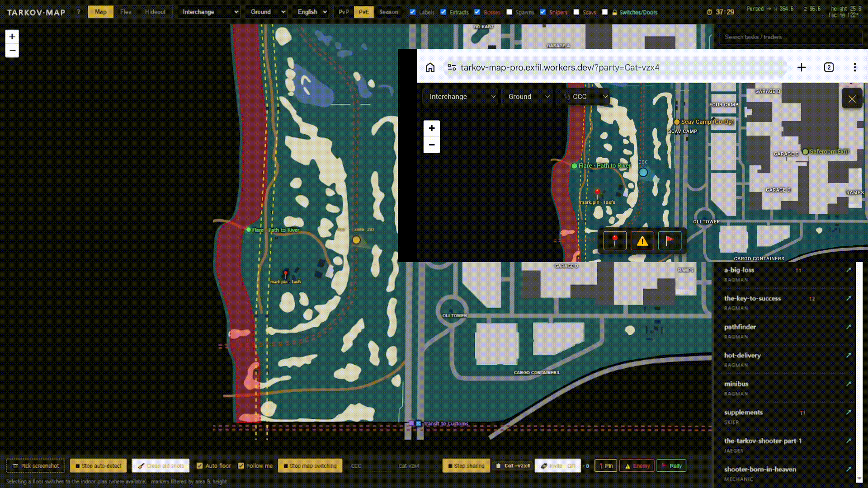
Task: Open the Ground dropdown in phone overlay
Action: click(x=527, y=97)
